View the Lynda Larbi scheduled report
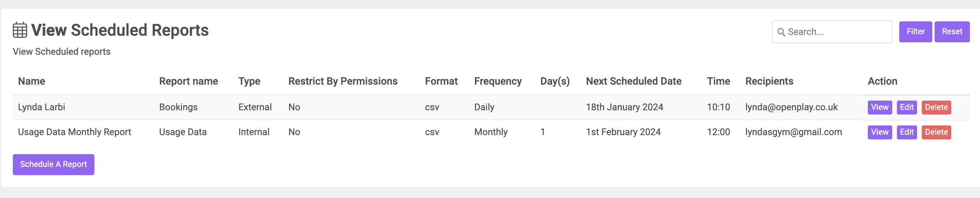The width and height of the screenshot is (980, 198). [880, 107]
